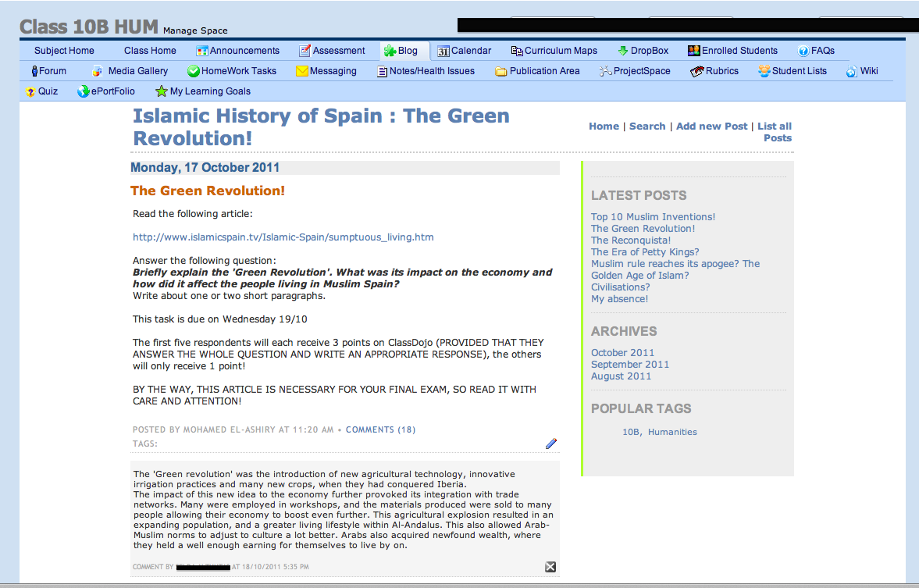Click Manage Space beside class title
The image size is (919, 588).
pos(195,31)
